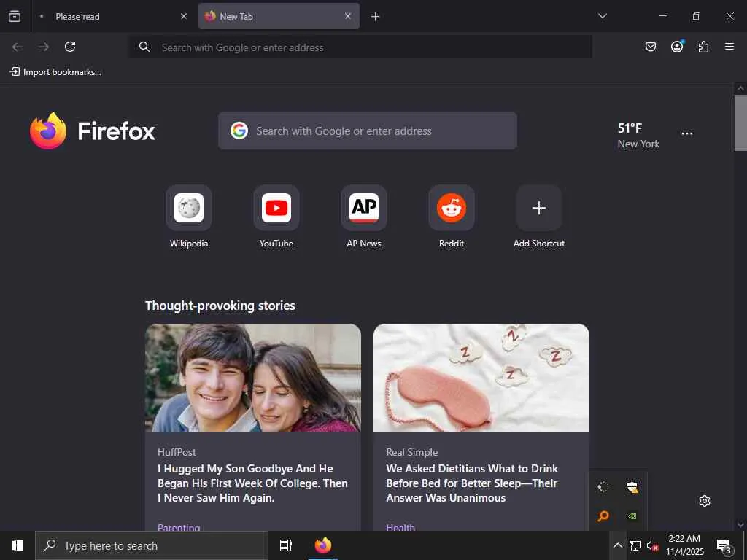Collapse the hidden tray icons chevron
Screen dimensions: 747x560
[617, 545]
